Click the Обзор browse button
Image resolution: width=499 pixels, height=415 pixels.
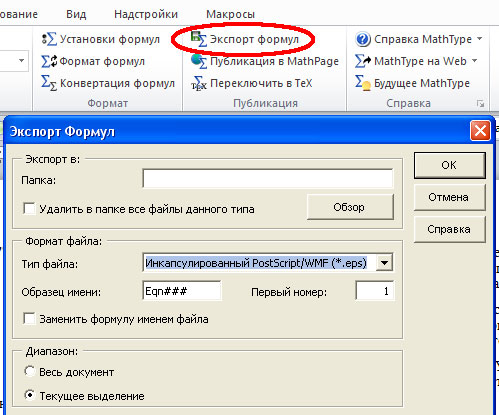coord(350,207)
